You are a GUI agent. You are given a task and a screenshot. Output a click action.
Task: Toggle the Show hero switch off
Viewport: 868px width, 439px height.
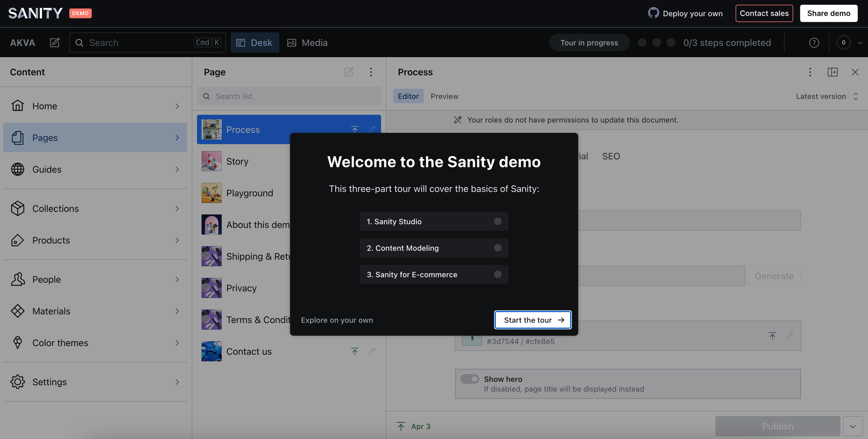(x=469, y=378)
